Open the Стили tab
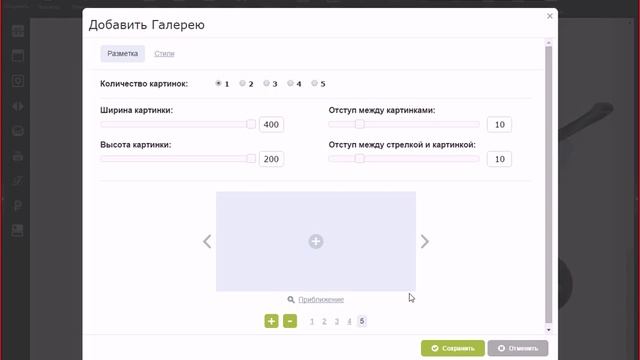 coord(164,53)
